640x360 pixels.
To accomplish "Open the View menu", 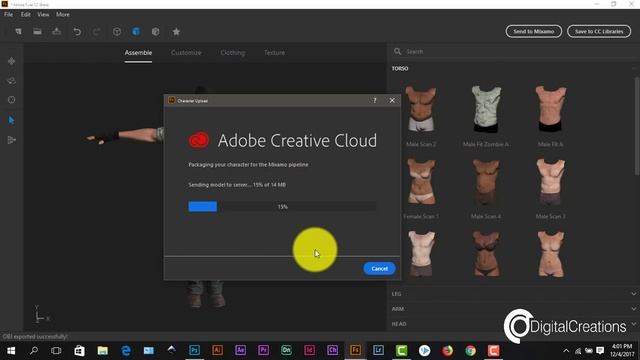I will click(43, 14).
